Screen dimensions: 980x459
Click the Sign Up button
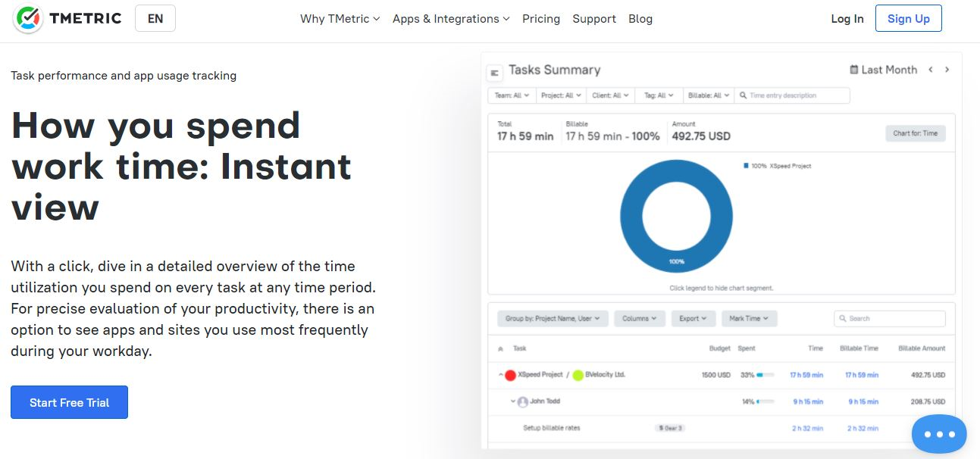[908, 18]
